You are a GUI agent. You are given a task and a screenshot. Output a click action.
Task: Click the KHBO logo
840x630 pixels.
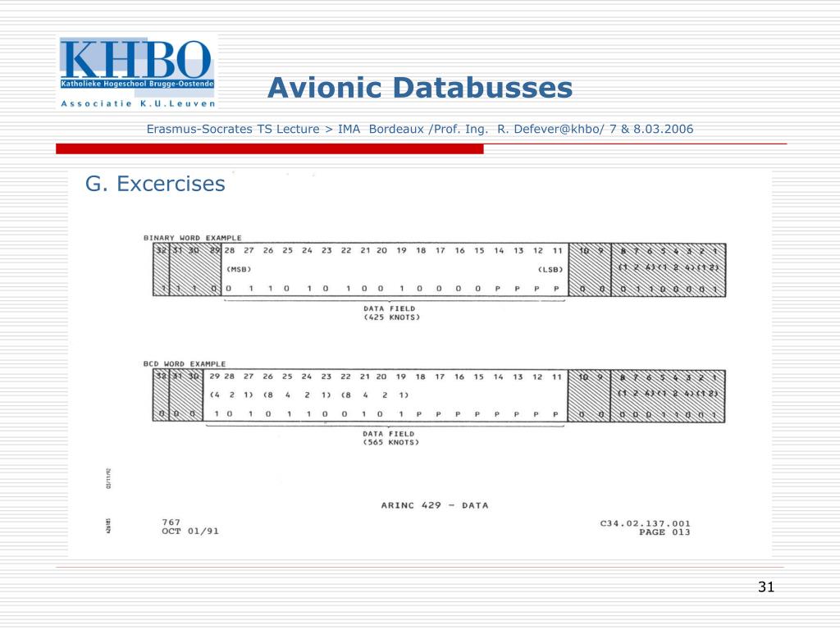pyautogui.click(x=137, y=72)
